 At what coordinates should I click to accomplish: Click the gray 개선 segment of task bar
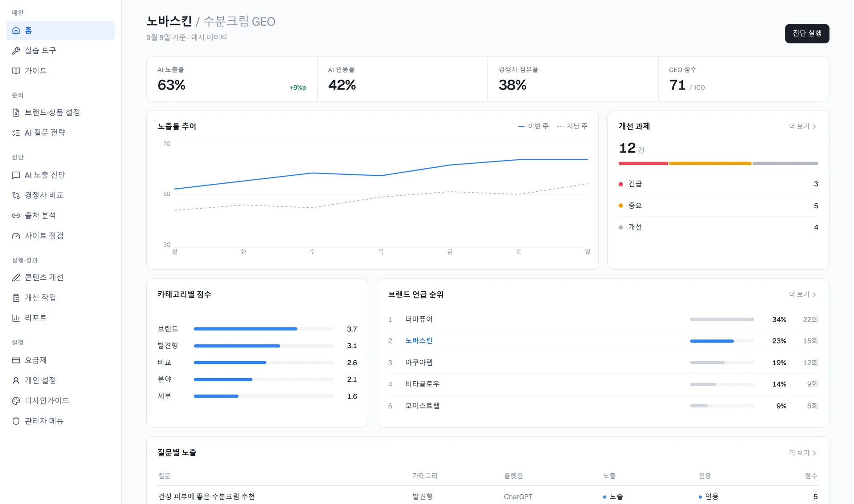[x=785, y=163]
